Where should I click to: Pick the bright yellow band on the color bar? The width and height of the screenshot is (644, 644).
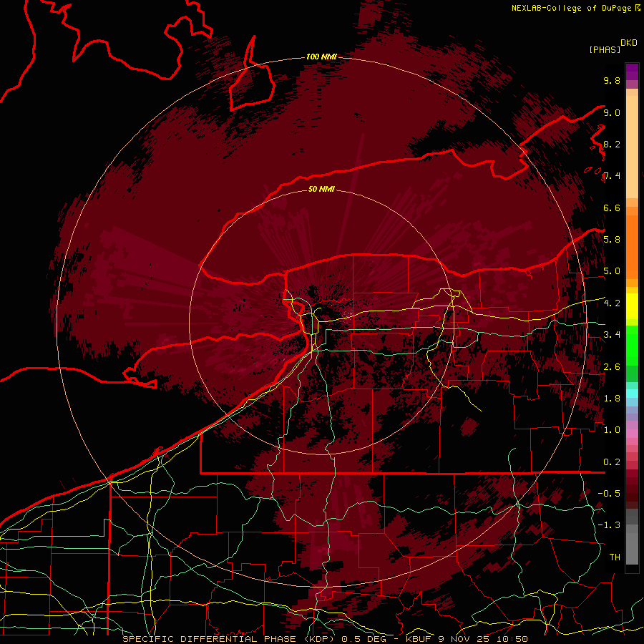coord(632,306)
